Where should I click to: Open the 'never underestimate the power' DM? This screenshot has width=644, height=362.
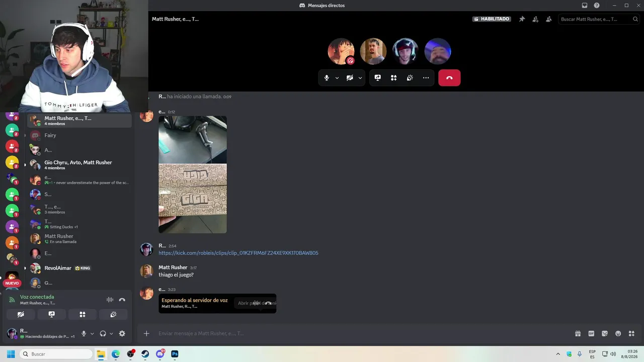[x=79, y=179]
